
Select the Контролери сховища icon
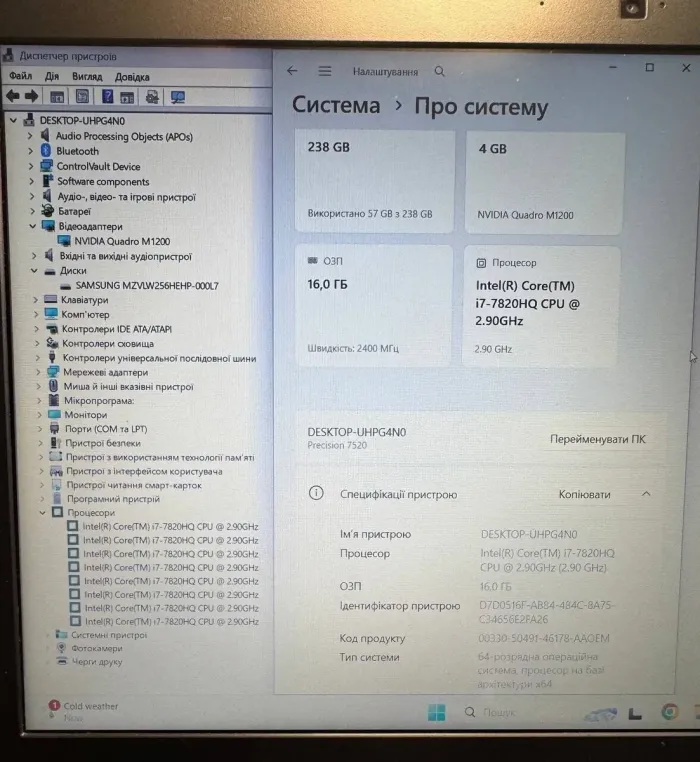(52, 343)
